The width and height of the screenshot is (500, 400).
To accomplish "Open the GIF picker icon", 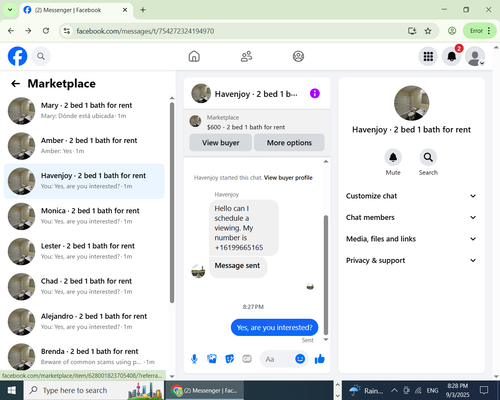I will click(x=247, y=359).
